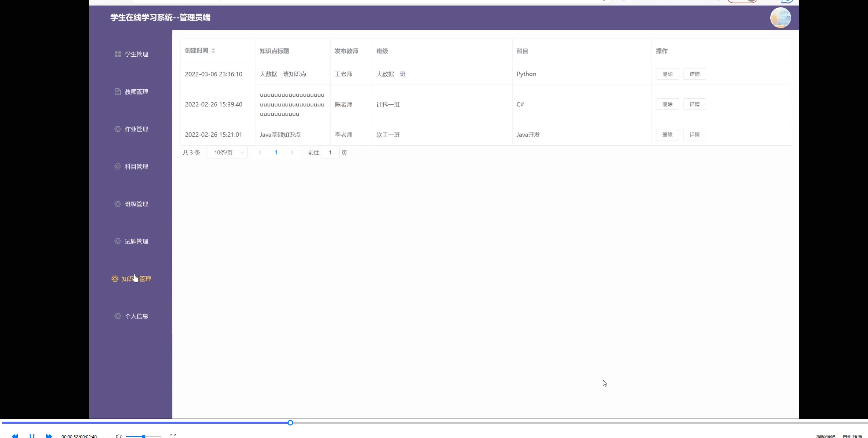Click the admin avatar in header
Screen dimensions: 868x438
(780, 18)
